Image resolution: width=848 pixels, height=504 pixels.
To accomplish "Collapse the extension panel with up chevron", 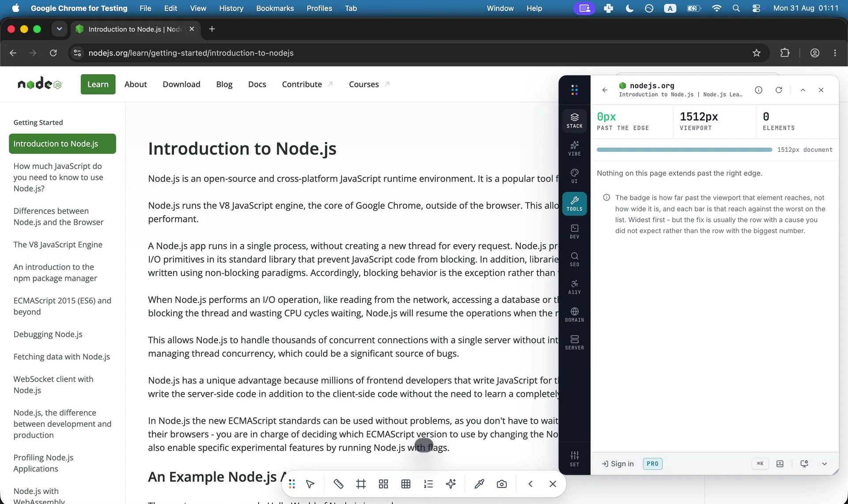I will click(x=803, y=90).
